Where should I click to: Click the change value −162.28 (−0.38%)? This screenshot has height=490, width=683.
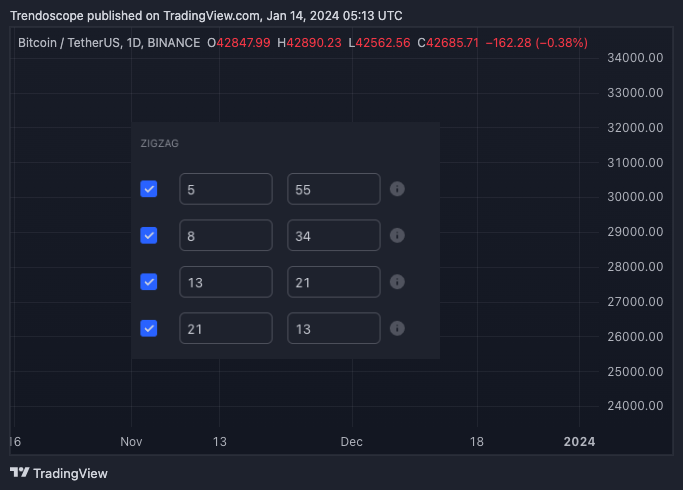tap(537, 43)
